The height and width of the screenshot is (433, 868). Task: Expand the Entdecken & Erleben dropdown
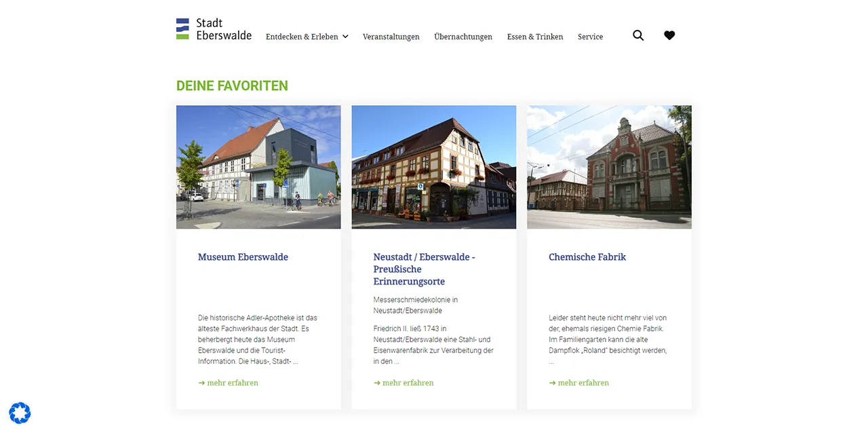tap(307, 37)
